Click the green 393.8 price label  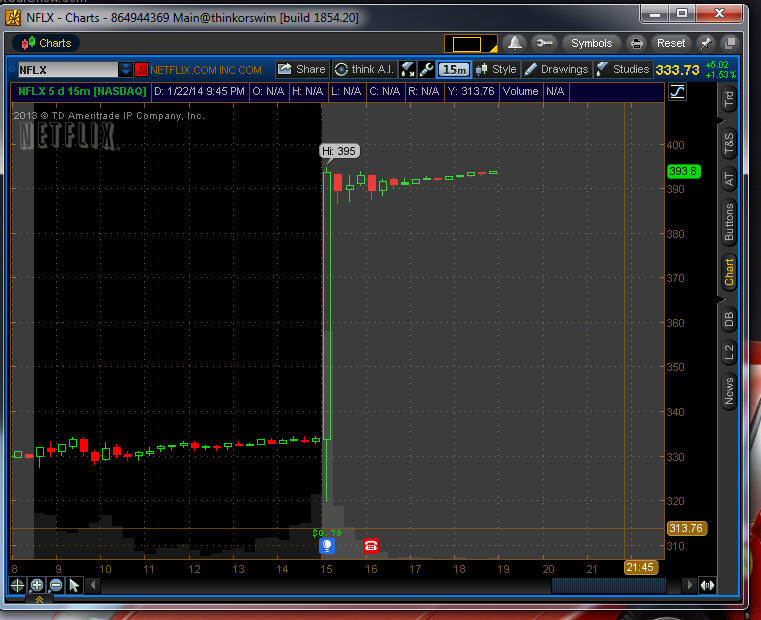pos(683,171)
